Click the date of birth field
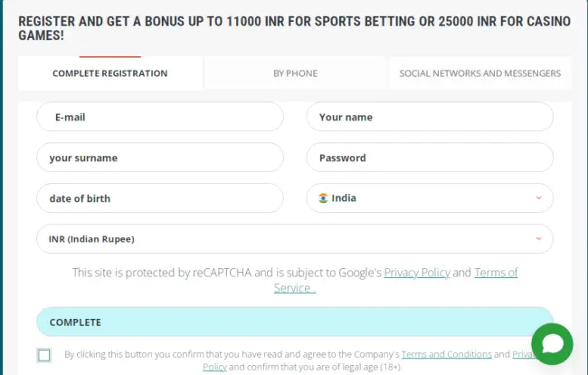The width and height of the screenshot is (588, 375). click(159, 198)
